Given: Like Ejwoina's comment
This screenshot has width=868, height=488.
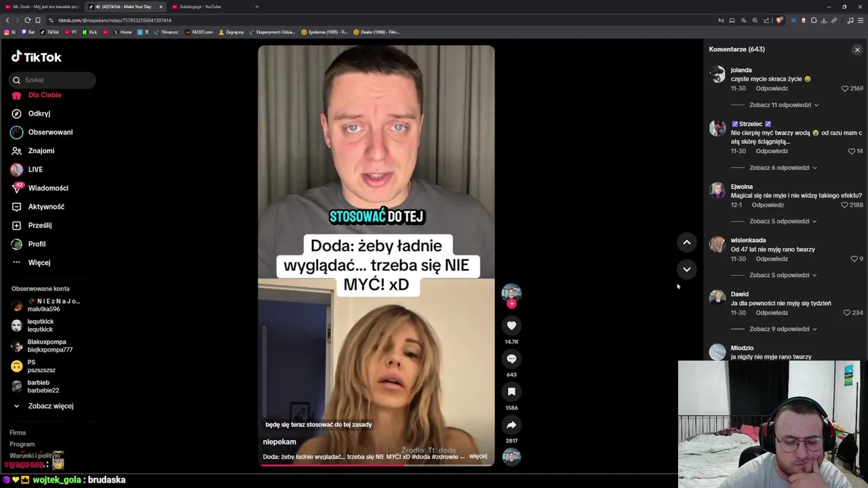Looking at the screenshot, I should [844, 205].
